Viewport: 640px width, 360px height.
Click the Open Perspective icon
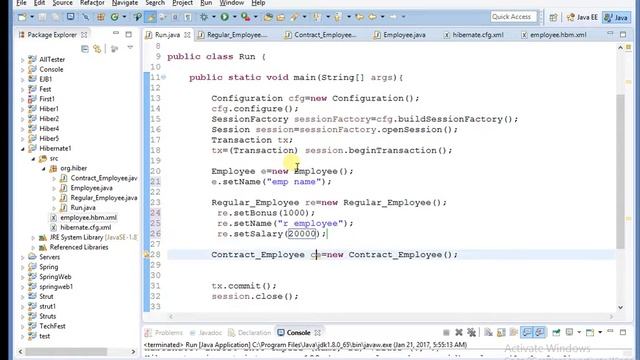pyautogui.click(x=553, y=17)
